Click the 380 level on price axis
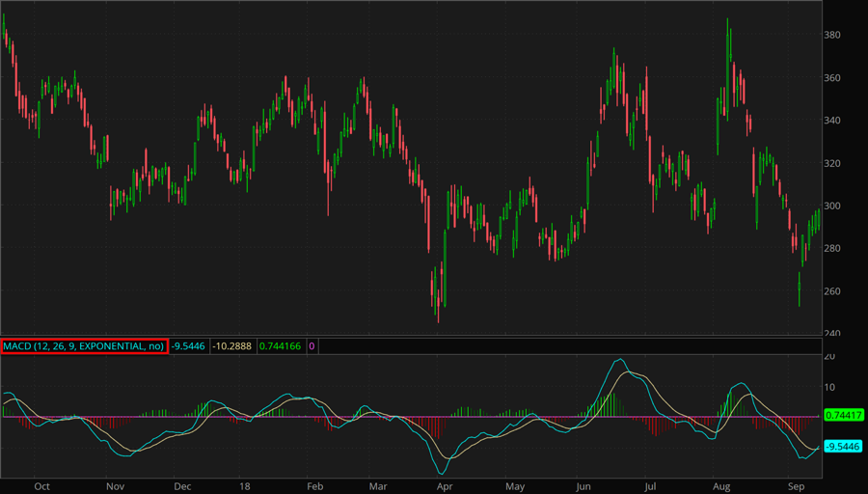Image resolution: width=868 pixels, height=494 pixels. coord(833,36)
